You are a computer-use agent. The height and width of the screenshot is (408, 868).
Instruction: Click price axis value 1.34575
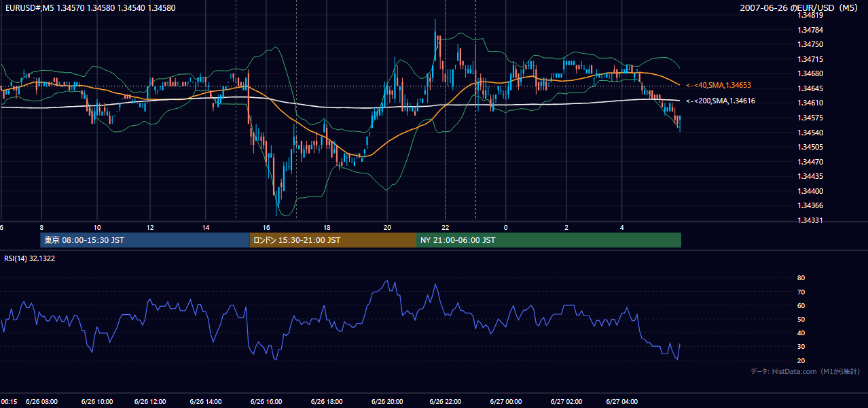click(x=811, y=118)
